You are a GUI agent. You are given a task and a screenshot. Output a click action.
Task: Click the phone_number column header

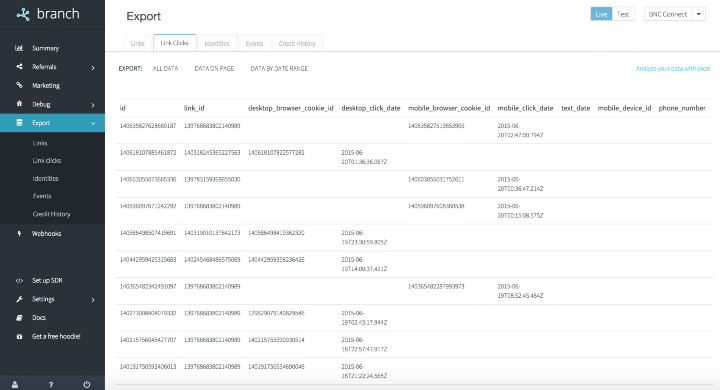coord(682,108)
